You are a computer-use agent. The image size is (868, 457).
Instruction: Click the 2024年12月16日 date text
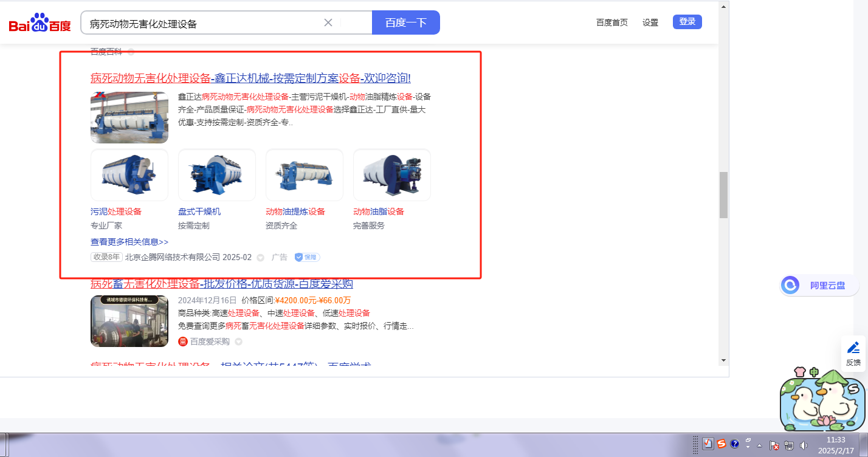tap(207, 300)
